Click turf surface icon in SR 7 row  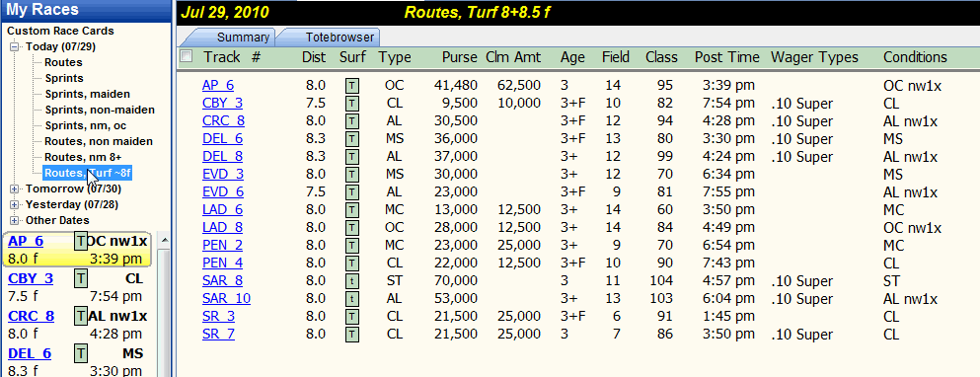pos(352,335)
